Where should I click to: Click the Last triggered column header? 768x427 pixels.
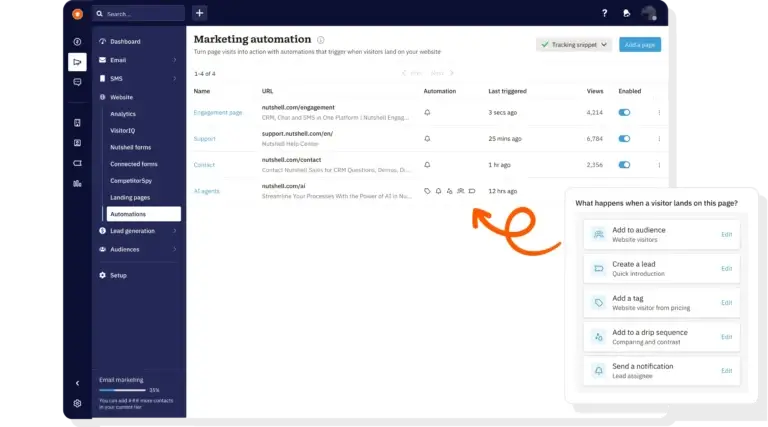(507, 91)
